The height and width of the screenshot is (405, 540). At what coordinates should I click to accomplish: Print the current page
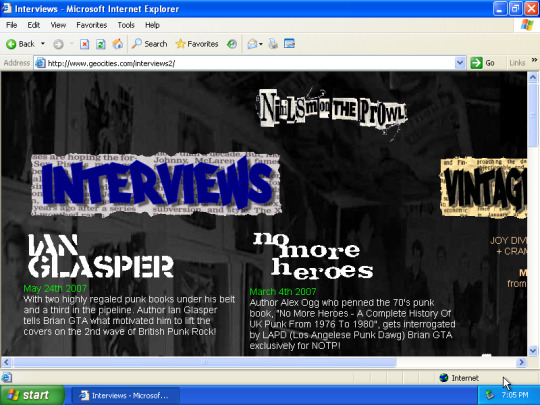coord(273,44)
